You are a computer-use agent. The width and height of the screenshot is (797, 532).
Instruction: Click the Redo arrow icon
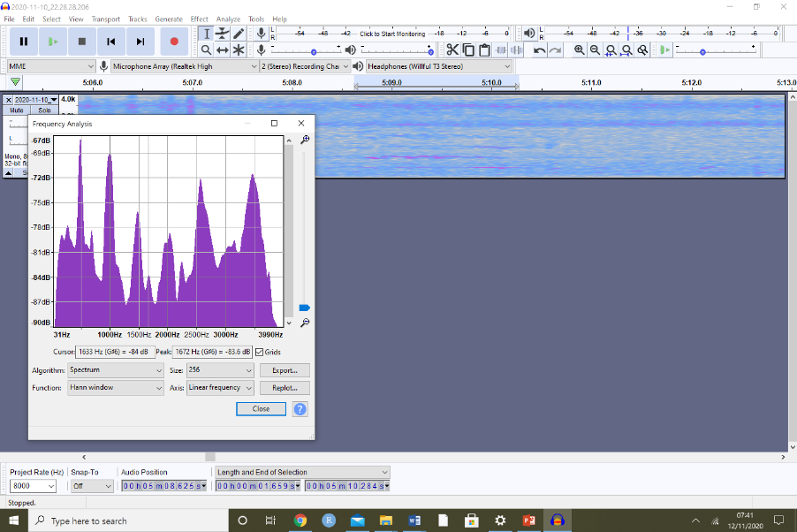pos(556,49)
